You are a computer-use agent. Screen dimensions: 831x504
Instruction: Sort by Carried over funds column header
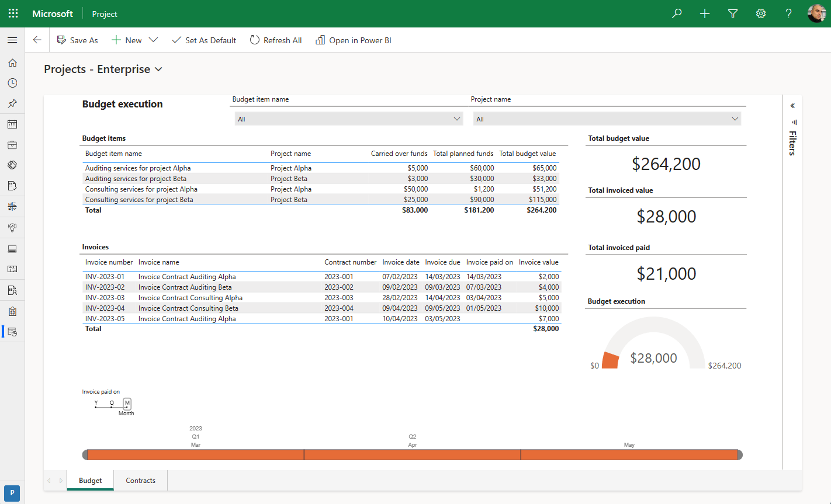tap(399, 154)
